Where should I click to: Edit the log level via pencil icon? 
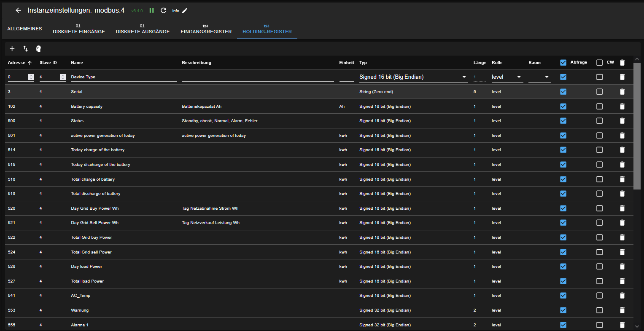(x=185, y=11)
